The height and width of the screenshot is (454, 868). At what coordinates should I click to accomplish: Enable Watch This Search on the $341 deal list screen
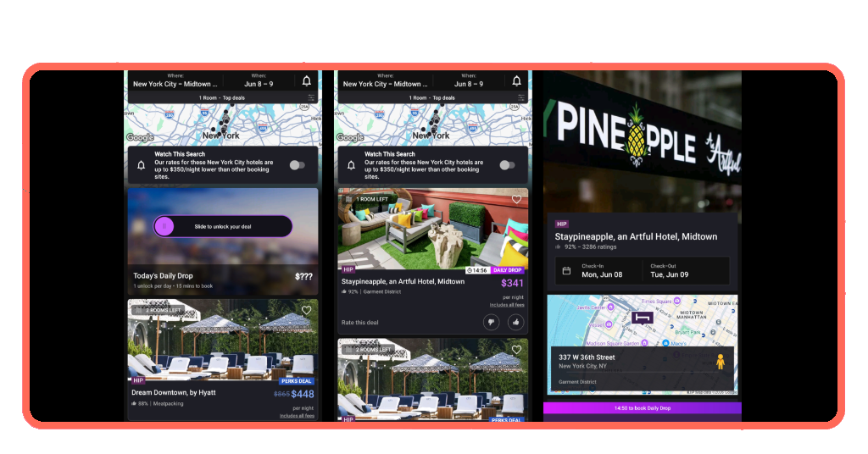click(507, 165)
